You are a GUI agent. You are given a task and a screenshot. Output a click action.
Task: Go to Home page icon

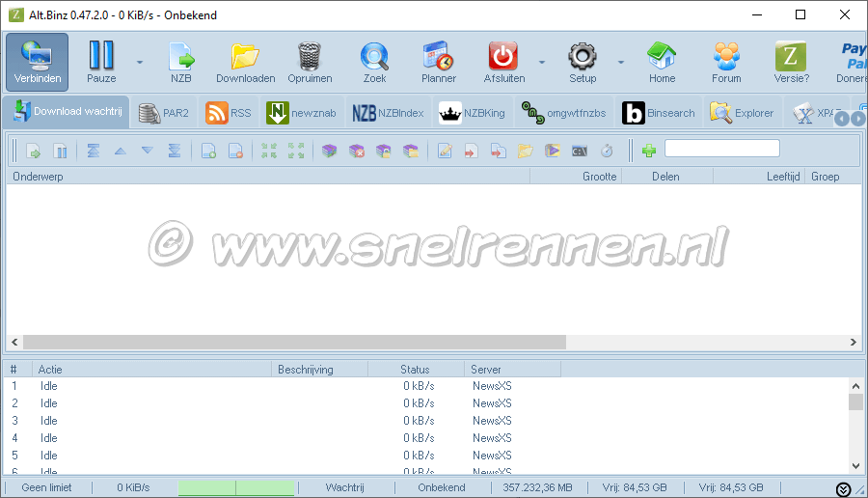point(662,62)
